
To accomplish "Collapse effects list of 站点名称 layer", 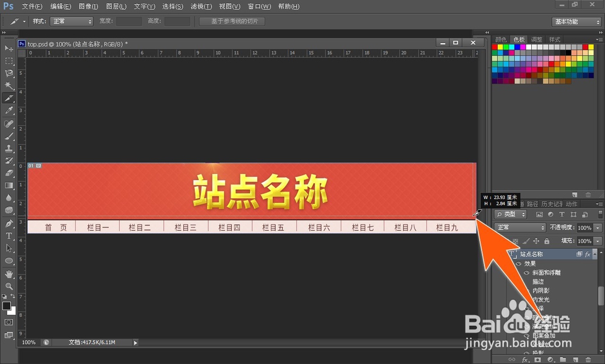I will (595, 254).
